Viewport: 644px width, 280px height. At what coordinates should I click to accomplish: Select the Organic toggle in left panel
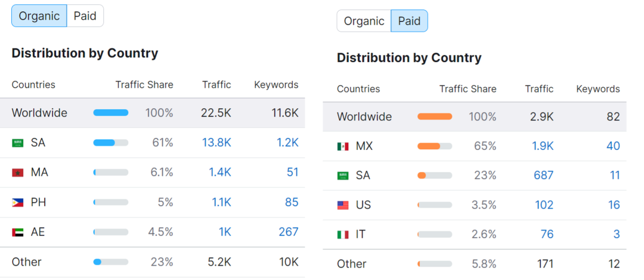click(39, 16)
